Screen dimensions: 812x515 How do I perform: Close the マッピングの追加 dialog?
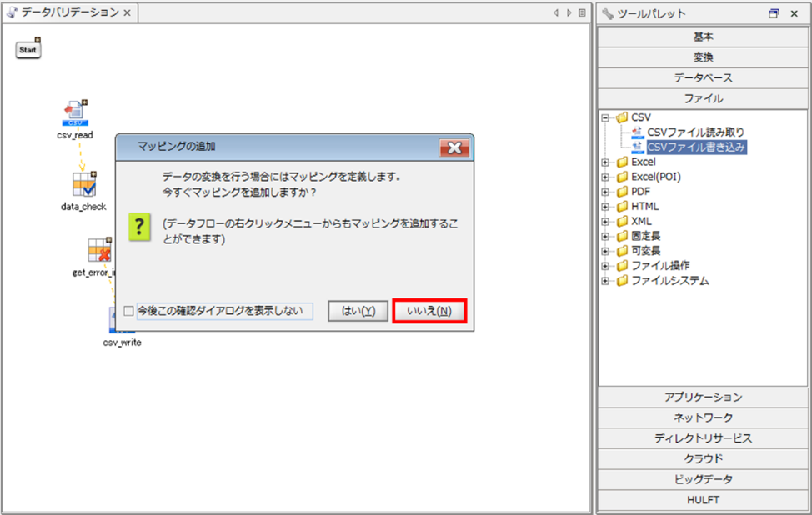(x=454, y=147)
